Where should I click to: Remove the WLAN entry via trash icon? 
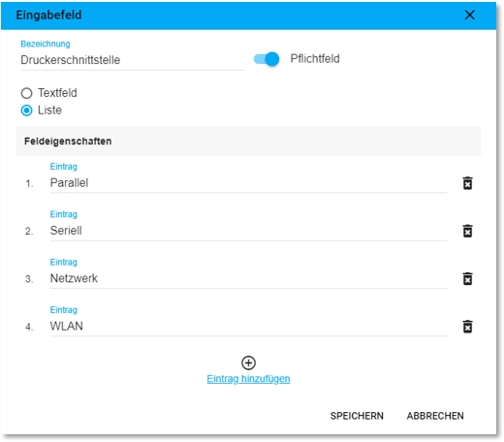pos(467,327)
